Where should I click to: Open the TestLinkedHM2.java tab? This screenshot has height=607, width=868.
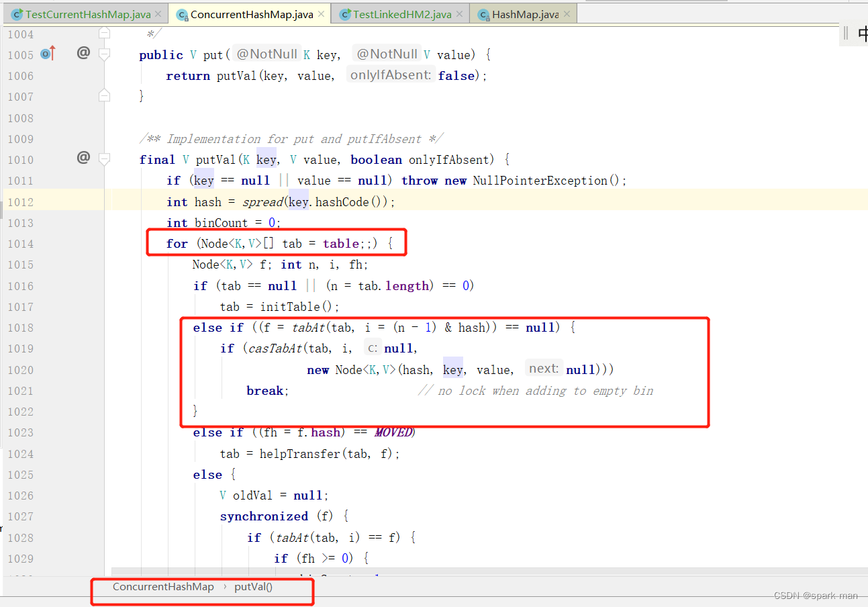402,14
